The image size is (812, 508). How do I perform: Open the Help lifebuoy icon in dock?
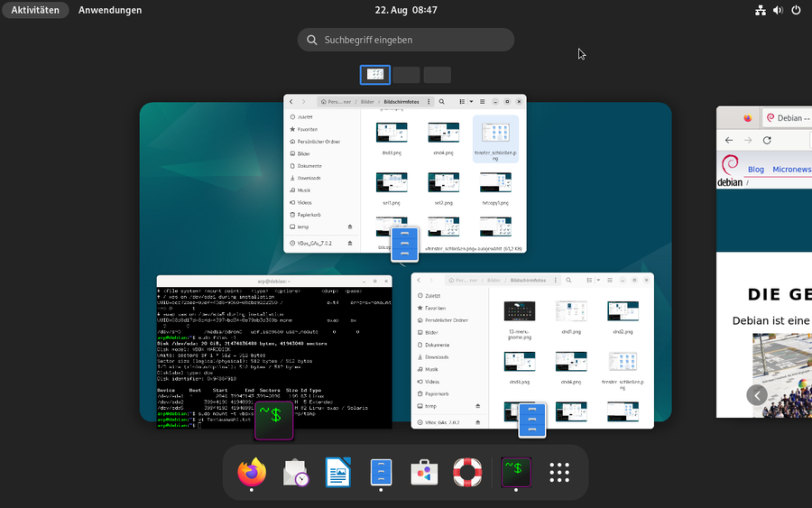coord(467,472)
